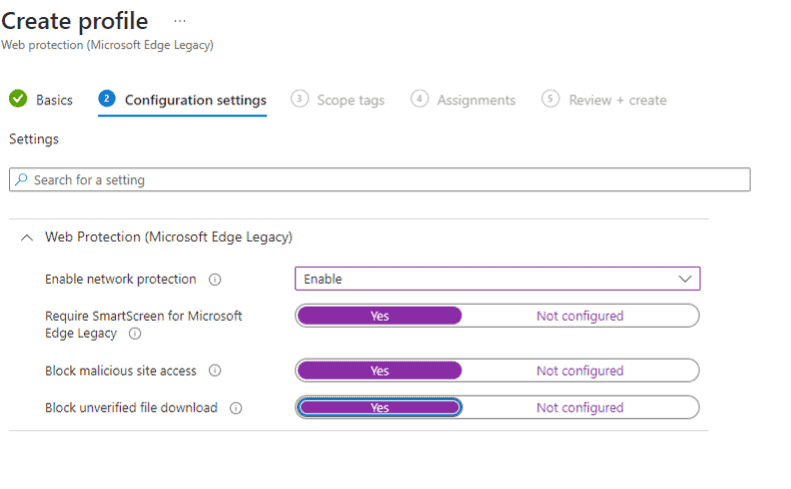Open the Enable network protection dropdown
Viewport: 791px width, 489px height.
coord(497,279)
